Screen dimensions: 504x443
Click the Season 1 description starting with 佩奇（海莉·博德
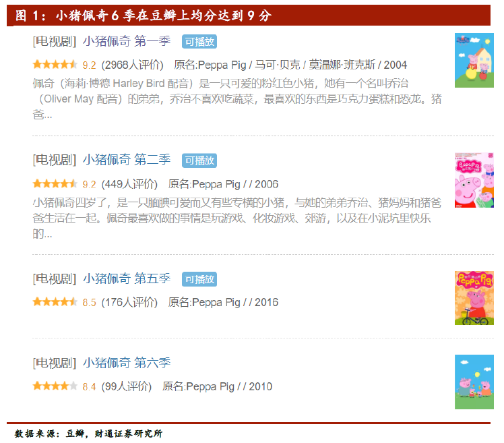pyautogui.click(x=237, y=98)
